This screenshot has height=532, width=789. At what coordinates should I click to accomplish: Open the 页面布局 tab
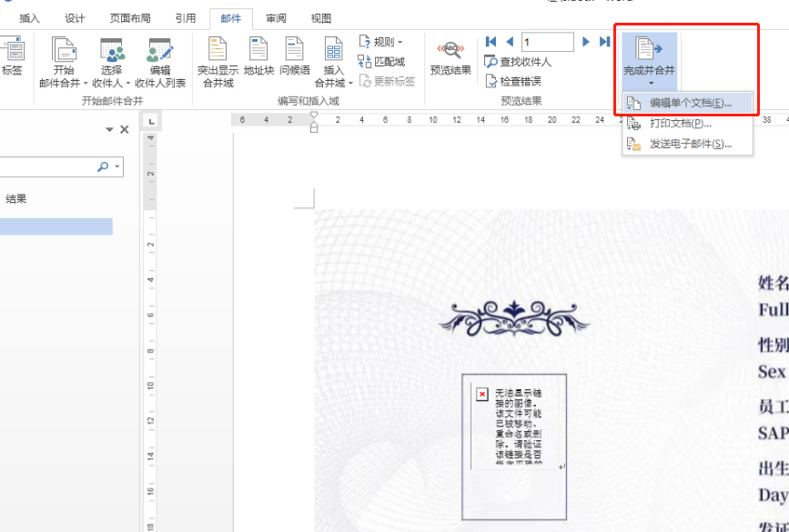pos(130,18)
